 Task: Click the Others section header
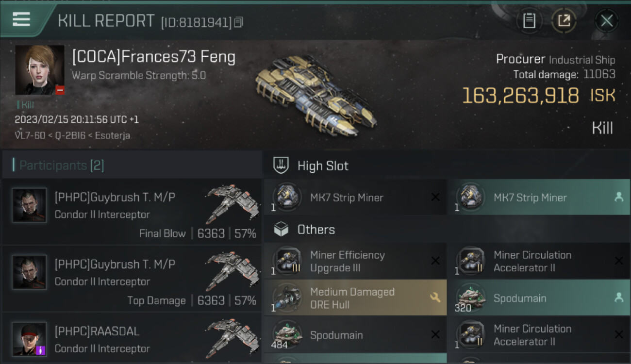(316, 230)
